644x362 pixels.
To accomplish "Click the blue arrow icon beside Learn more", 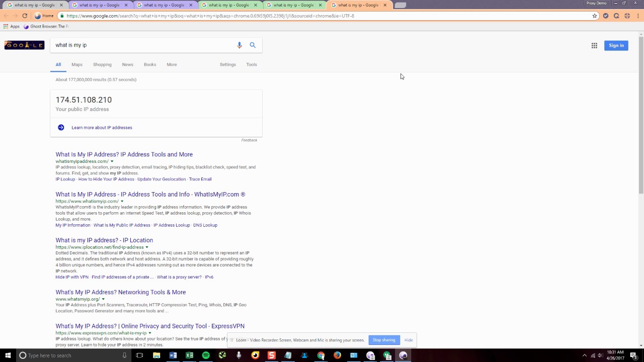I will [x=61, y=128].
